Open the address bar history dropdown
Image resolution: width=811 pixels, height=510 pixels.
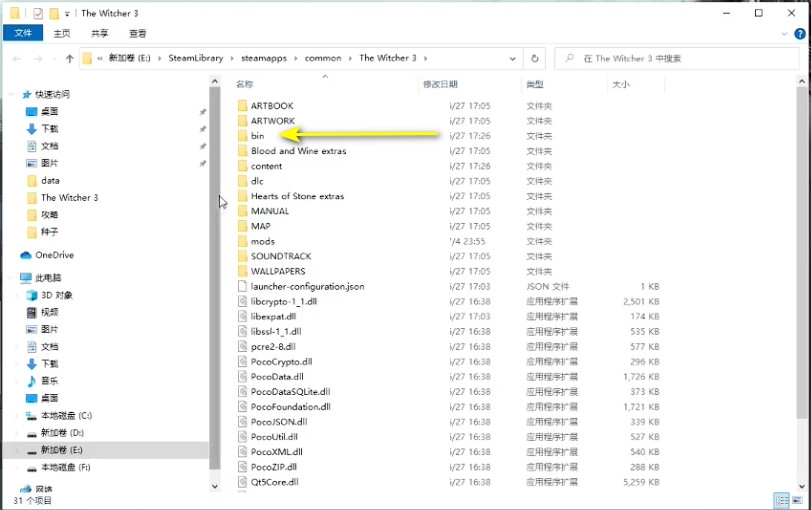point(514,59)
